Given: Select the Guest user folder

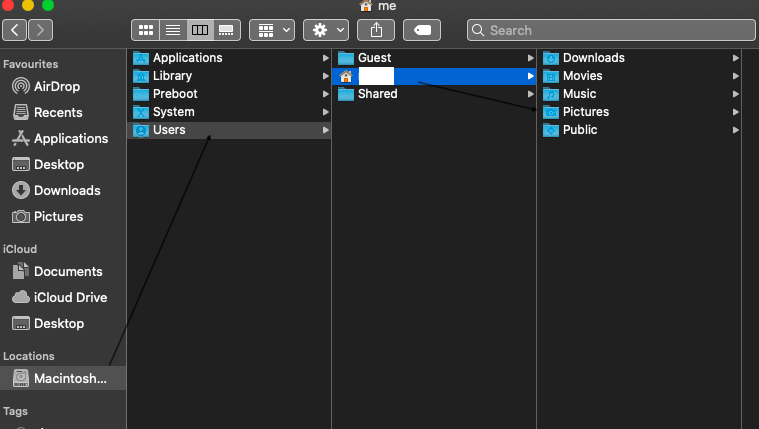Looking at the screenshot, I should tap(434, 58).
